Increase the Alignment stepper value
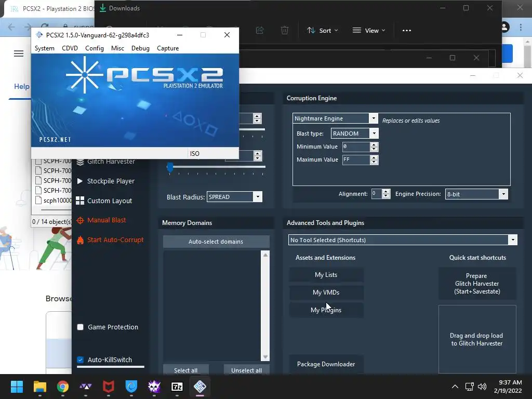This screenshot has height=399, width=532. 386,191
